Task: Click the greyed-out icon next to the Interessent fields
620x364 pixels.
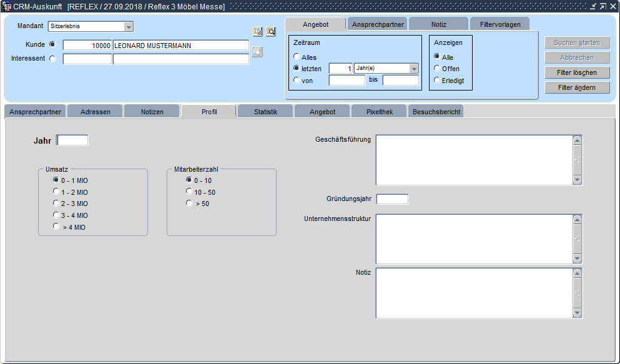Action: [x=257, y=52]
